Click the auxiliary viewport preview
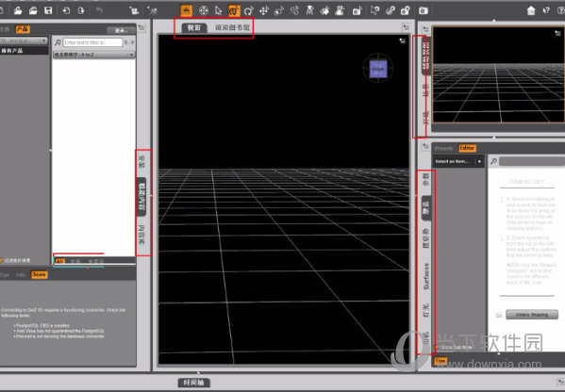The image size is (565, 392). [499, 74]
